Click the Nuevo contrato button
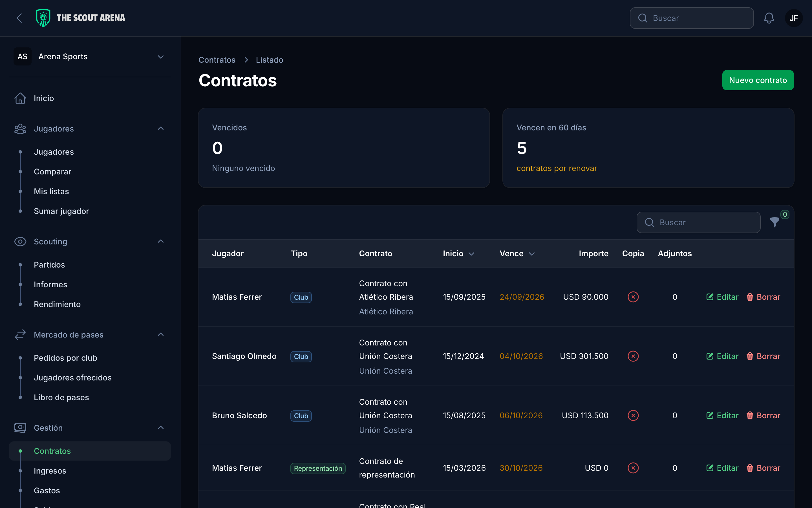 tap(758, 80)
